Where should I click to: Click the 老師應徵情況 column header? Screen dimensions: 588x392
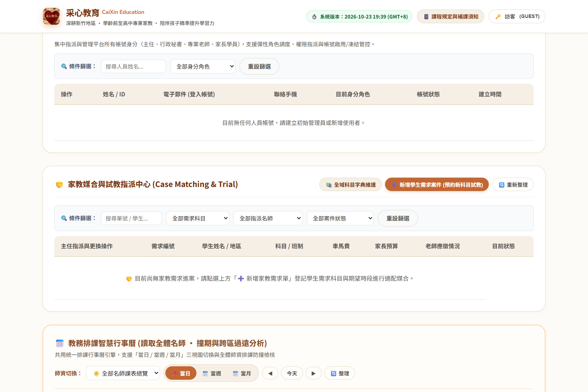pyautogui.click(x=443, y=246)
